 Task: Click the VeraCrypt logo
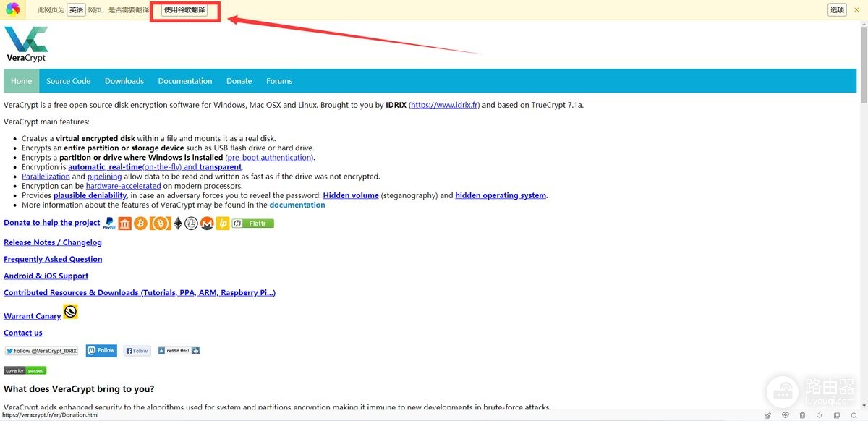[26, 44]
